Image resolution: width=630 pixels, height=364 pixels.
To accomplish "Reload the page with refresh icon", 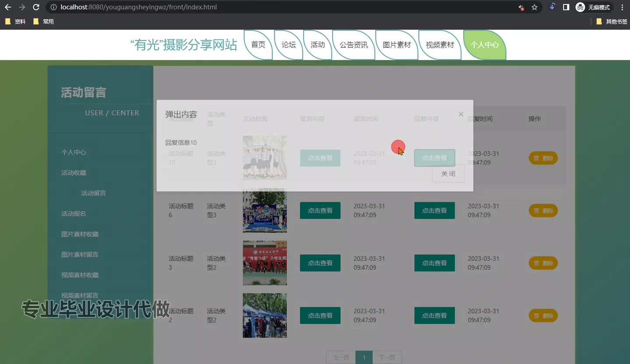I will [x=36, y=7].
